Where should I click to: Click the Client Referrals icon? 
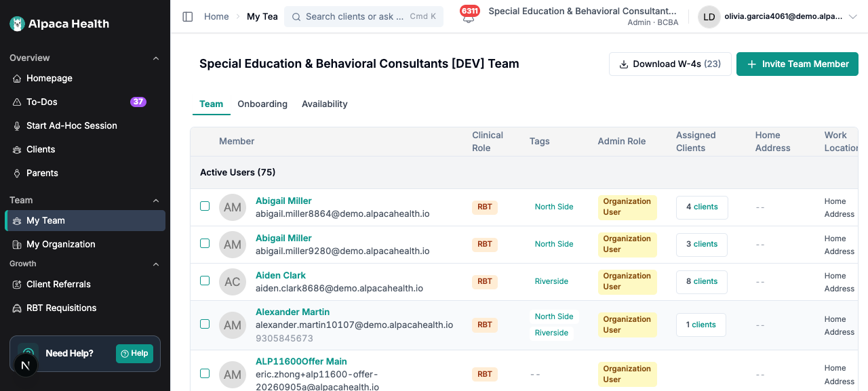[18, 285]
